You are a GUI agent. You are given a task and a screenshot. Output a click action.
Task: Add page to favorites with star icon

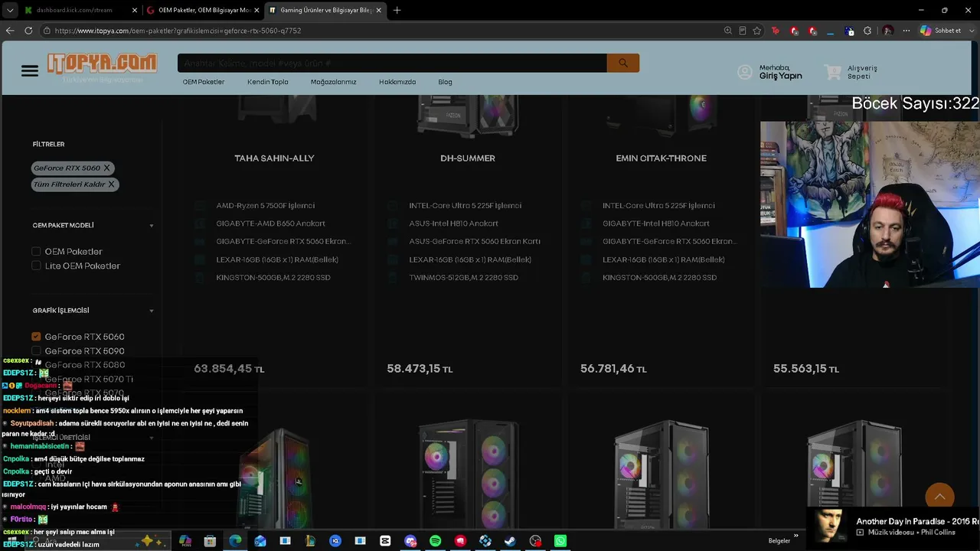(x=757, y=31)
